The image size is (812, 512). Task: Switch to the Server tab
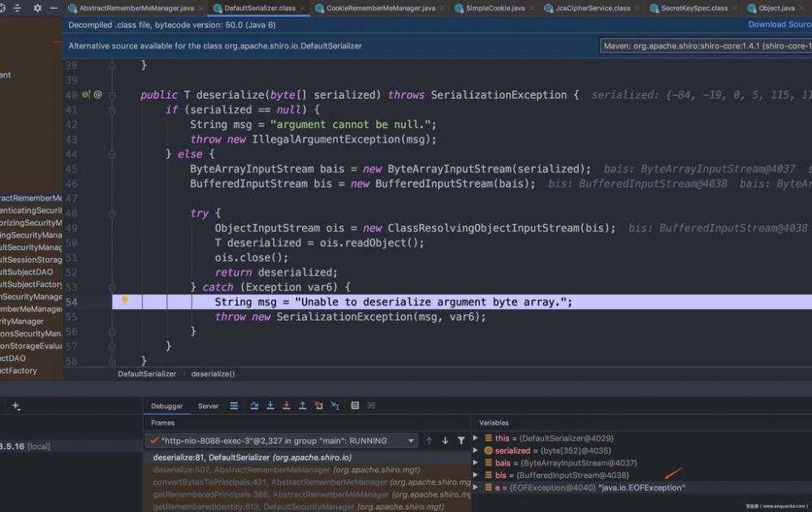pos(208,406)
